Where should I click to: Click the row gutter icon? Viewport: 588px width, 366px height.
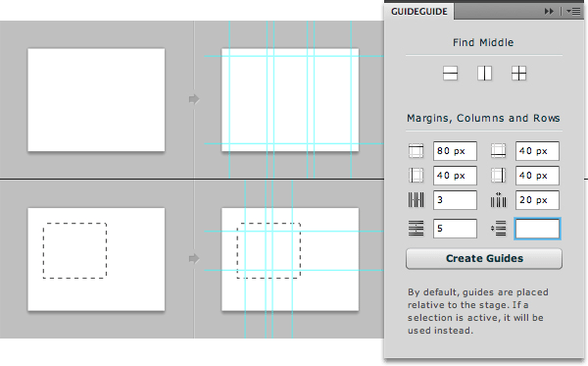pos(499,229)
